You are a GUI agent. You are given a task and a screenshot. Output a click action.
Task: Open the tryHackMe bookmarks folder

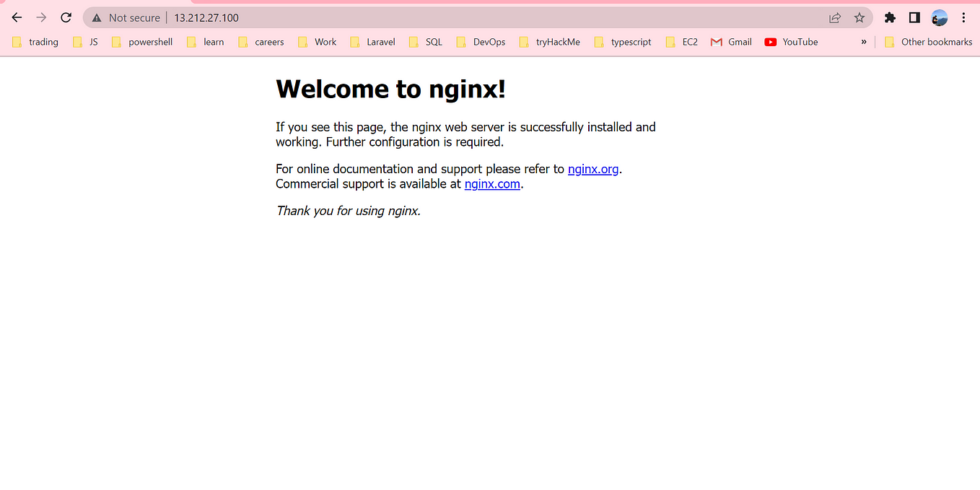click(x=550, y=42)
